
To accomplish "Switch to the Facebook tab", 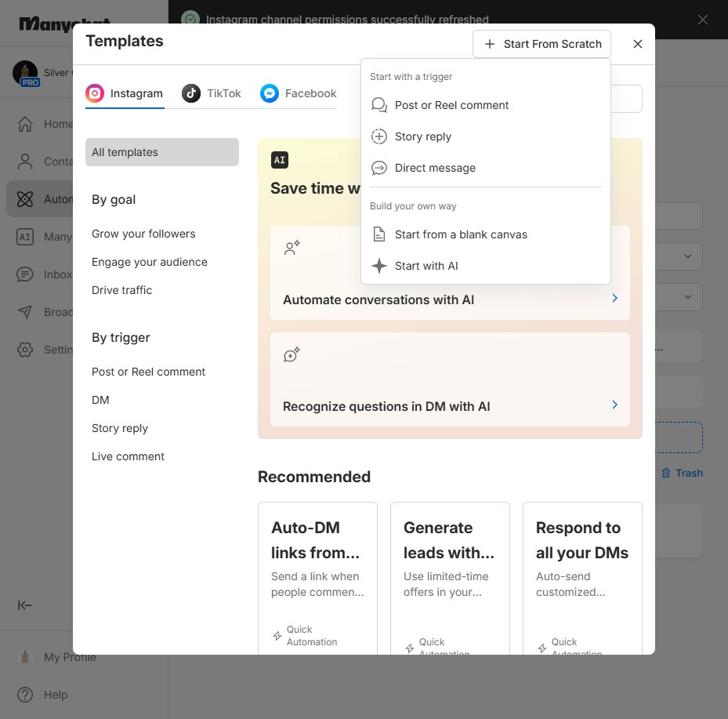I will pyautogui.click(x=298, y=94).
